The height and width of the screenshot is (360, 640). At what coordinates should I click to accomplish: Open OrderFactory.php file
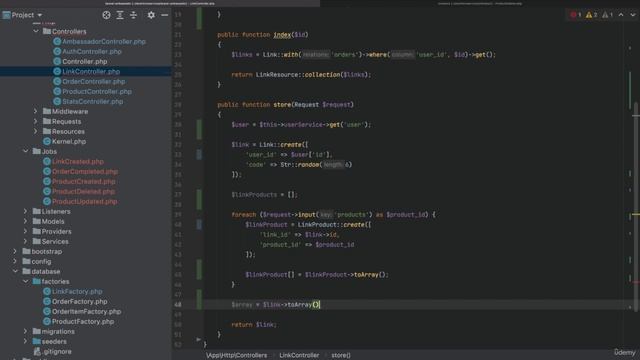click(x=80, y=301)
